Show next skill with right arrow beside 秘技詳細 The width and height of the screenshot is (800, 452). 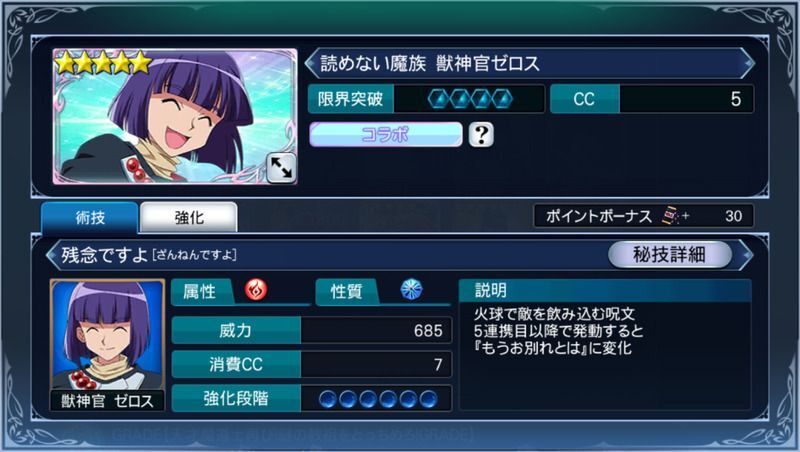coord(747,254)
